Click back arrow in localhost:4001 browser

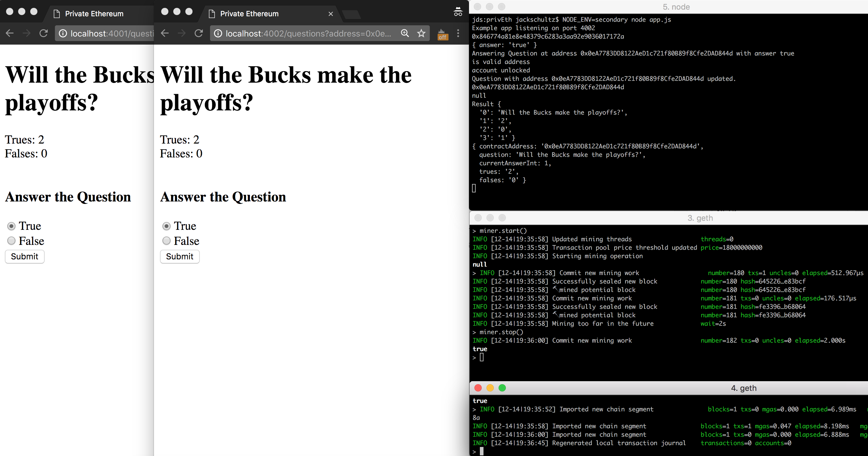10,33
